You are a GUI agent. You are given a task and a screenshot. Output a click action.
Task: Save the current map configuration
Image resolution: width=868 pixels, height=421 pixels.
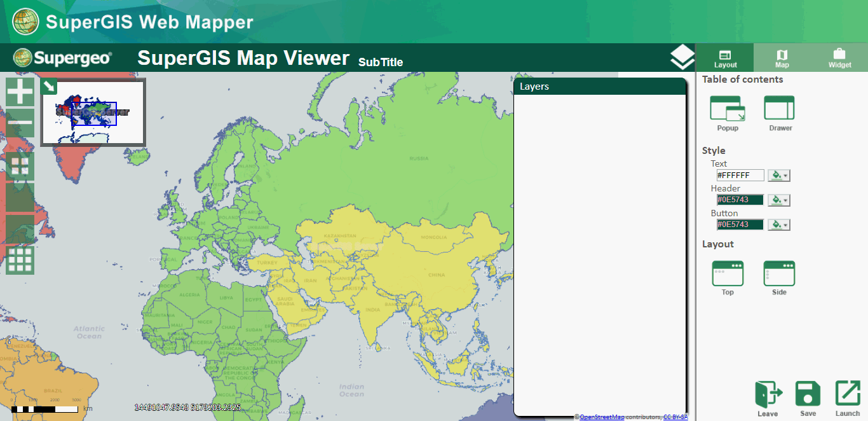808,399
